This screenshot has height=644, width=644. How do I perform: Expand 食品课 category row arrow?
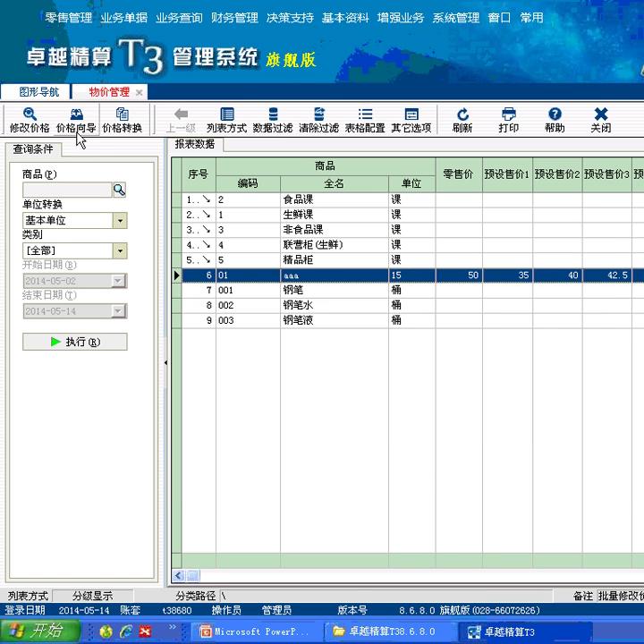pyautogui.click(x=207, y=199)
